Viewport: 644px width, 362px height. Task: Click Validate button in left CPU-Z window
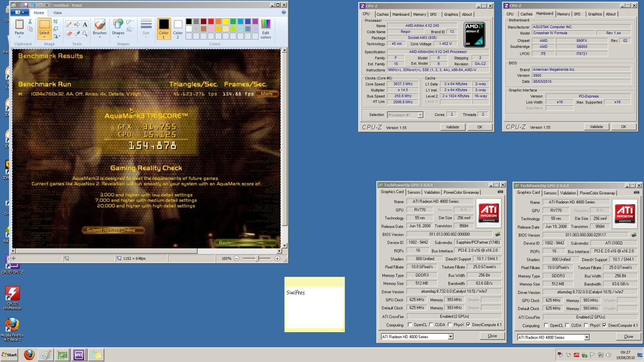[452, 127]
